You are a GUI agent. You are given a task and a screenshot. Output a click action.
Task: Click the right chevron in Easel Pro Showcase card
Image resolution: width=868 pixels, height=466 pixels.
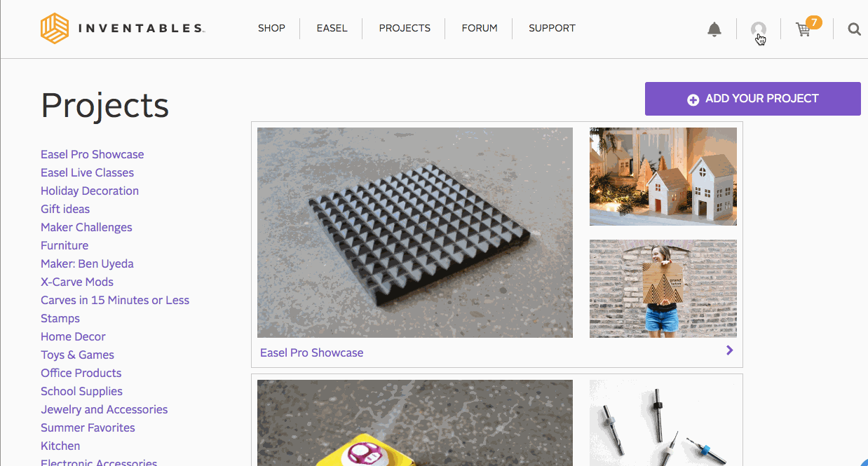point(729,350)
